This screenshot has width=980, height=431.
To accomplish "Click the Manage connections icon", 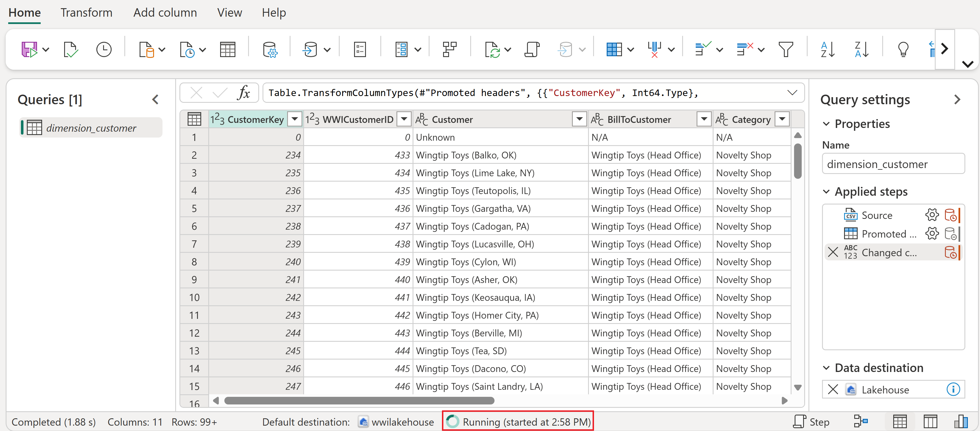I will tap(310, 49).
